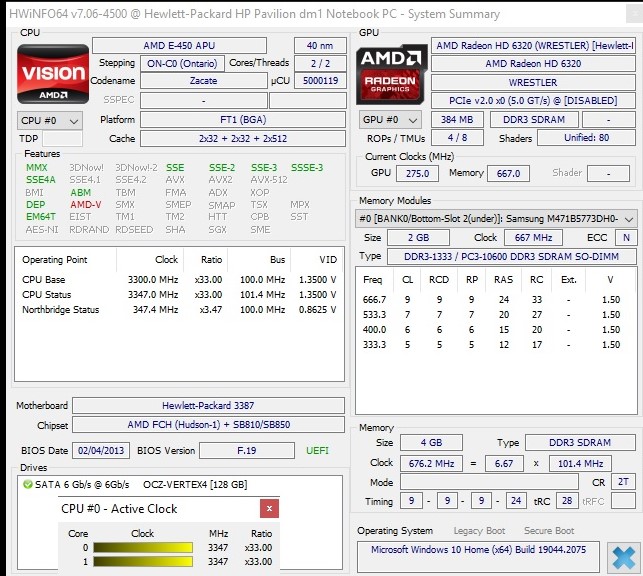Click the Unified: 80 shaders field
The width and height of the screenshot is (643, 576).
(x=586, y=138)
